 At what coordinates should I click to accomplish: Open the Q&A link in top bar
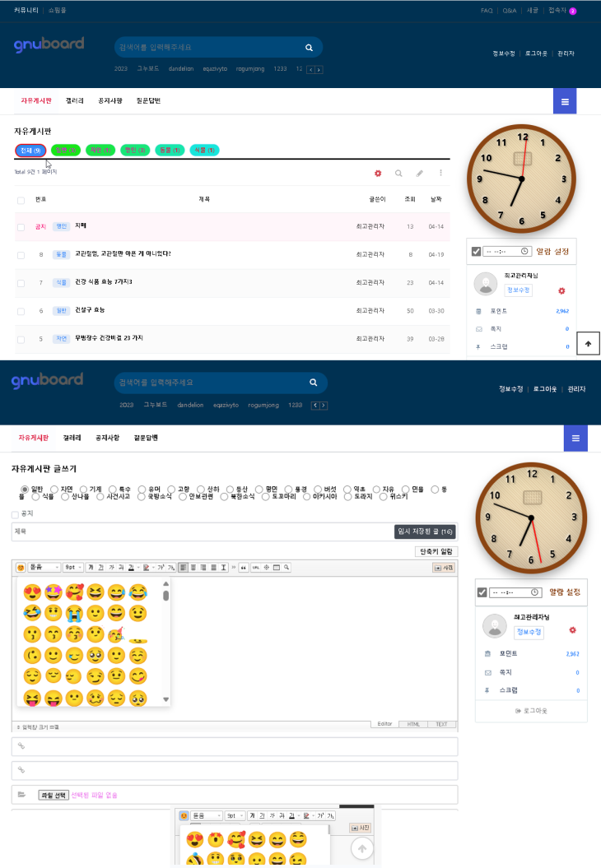coord(510,11)
